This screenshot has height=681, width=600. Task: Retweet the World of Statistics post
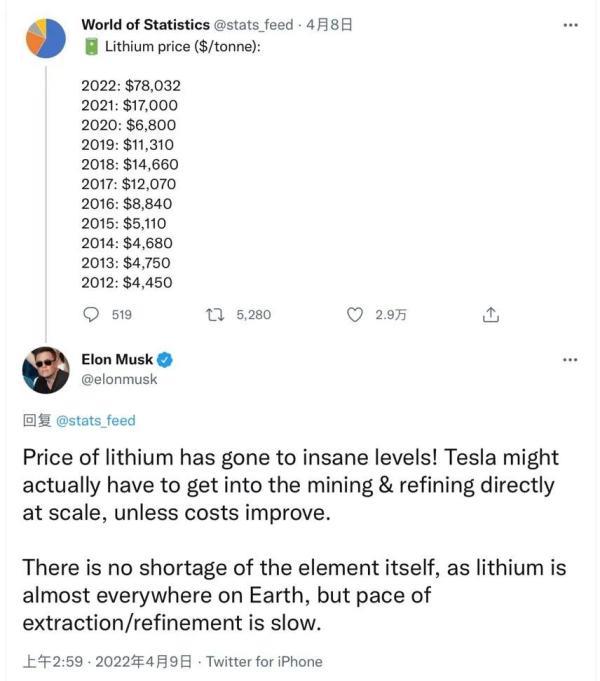(212, 314)
